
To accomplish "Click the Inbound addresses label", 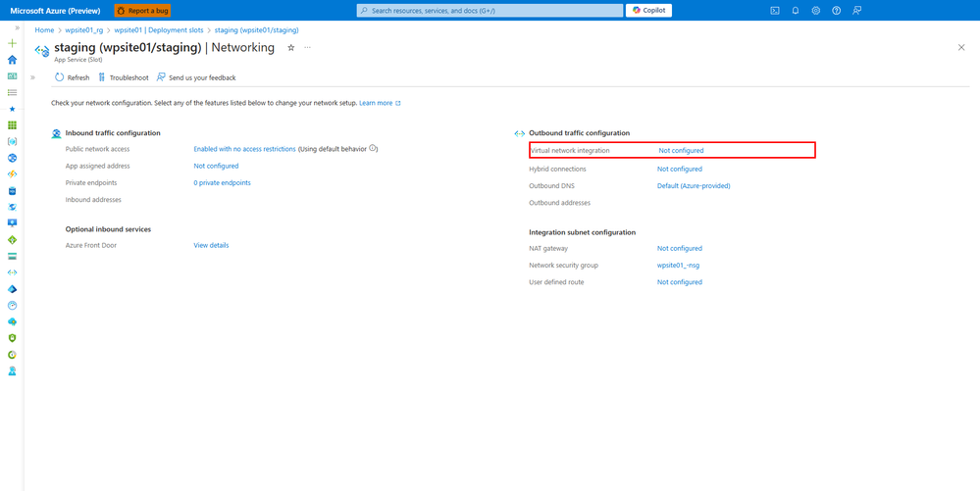I will pos(93,200).
